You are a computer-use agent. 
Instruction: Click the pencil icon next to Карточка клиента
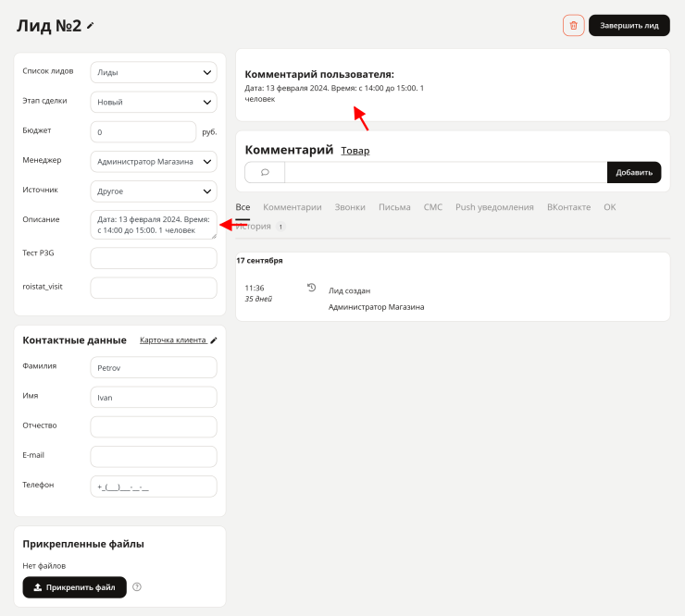coord(214,340)
